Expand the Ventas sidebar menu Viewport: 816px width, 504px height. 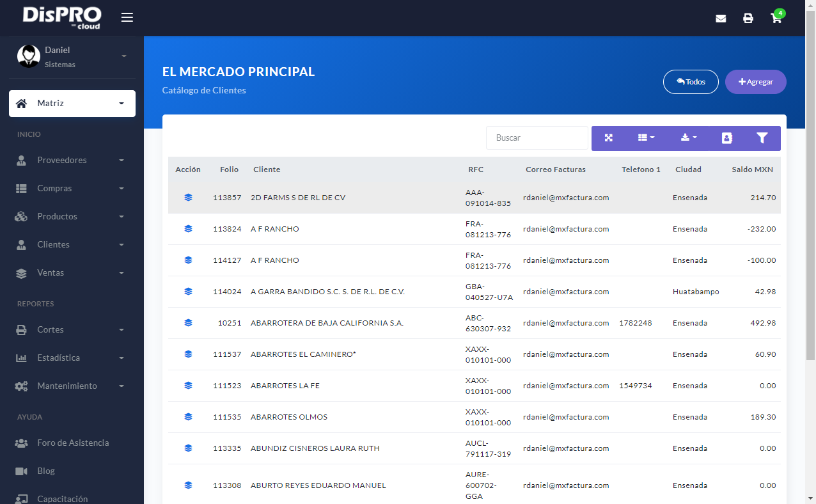pyautogui.click(x=51, y=272)
